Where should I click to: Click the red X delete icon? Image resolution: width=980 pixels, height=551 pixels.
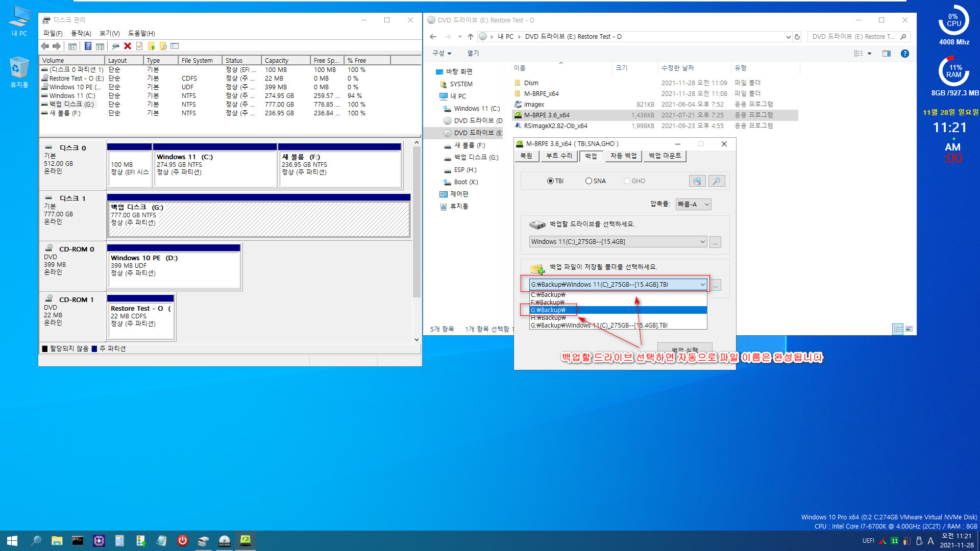[x=128, y=46]
